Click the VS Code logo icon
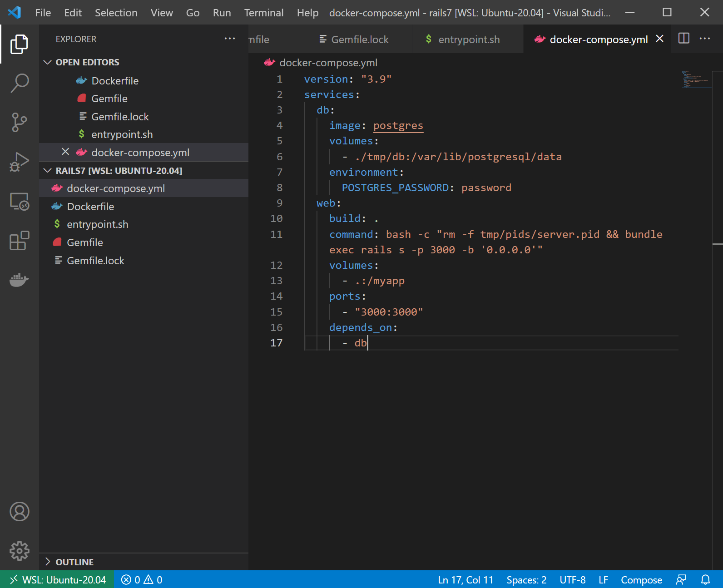 [x=15, y=12]
